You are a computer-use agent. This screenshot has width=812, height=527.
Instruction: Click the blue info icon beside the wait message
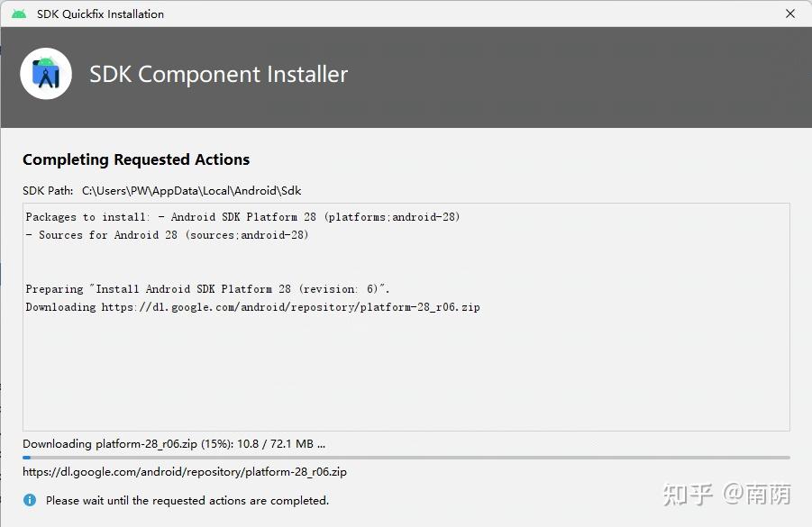[30, 500]
